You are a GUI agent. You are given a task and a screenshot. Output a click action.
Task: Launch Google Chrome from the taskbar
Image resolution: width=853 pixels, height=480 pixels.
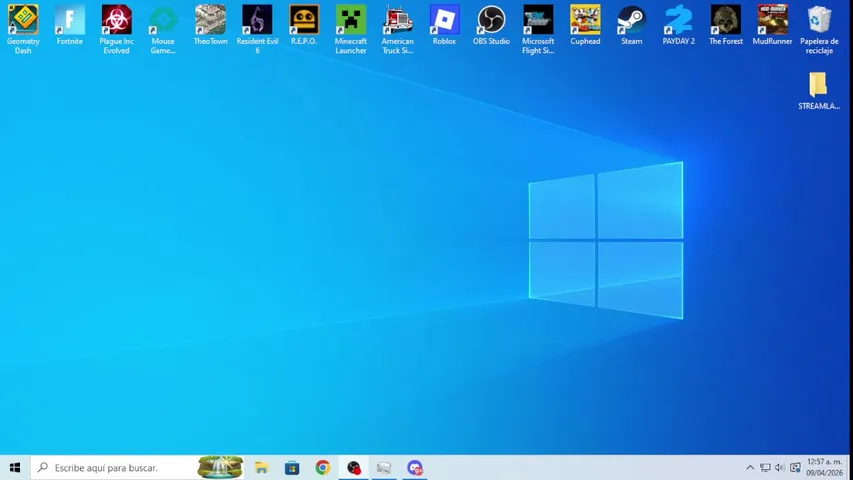click(323, 467)
